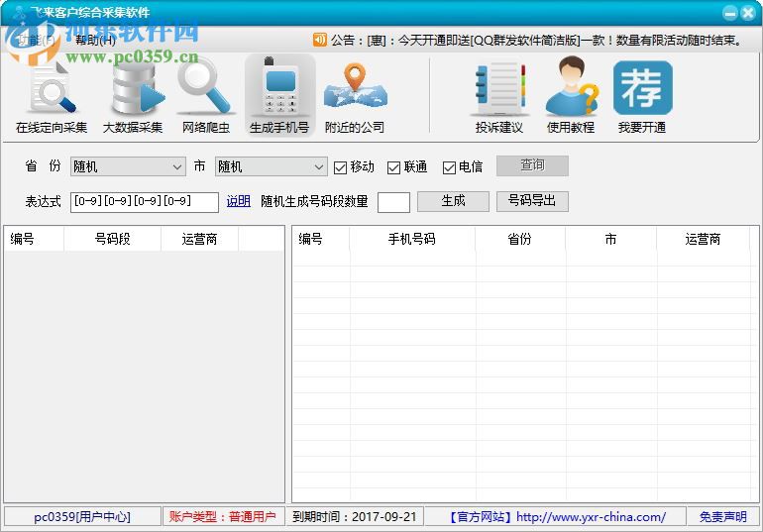Close the 飞来客户综合采集软件 window
Screen dimensions: 763x532
click(748, 14)
